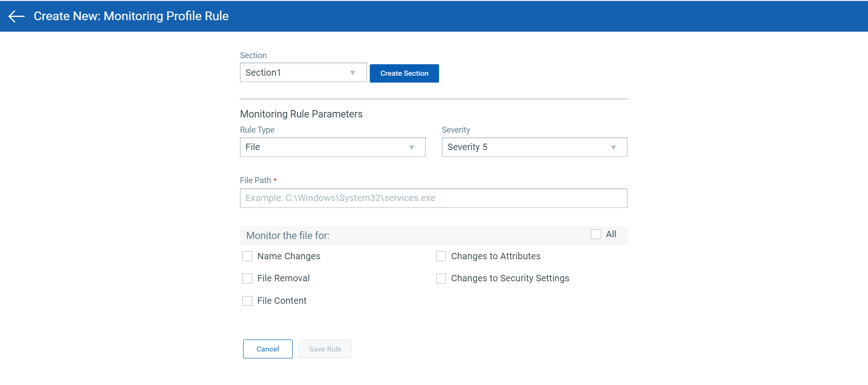Viewport: 868px width, 385px height.
Task: Expand the Rule Type dropdown showing File
Action: (332, 147)
